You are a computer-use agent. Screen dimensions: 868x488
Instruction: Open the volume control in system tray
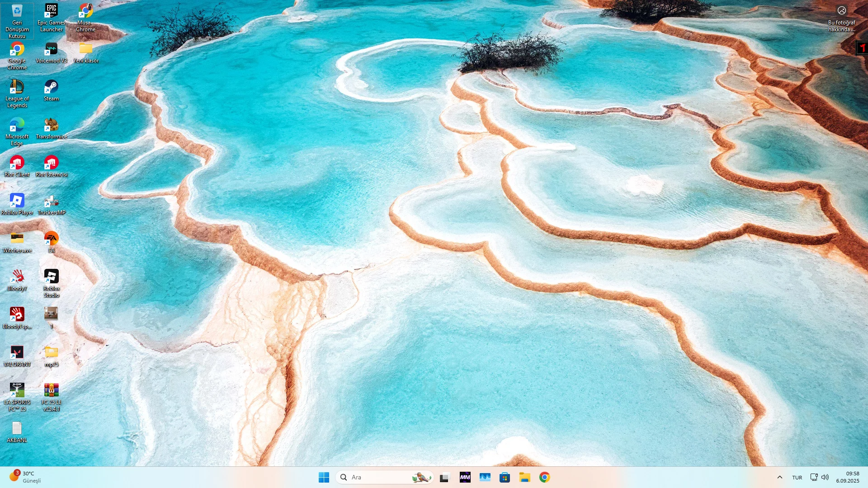point(825,477)
